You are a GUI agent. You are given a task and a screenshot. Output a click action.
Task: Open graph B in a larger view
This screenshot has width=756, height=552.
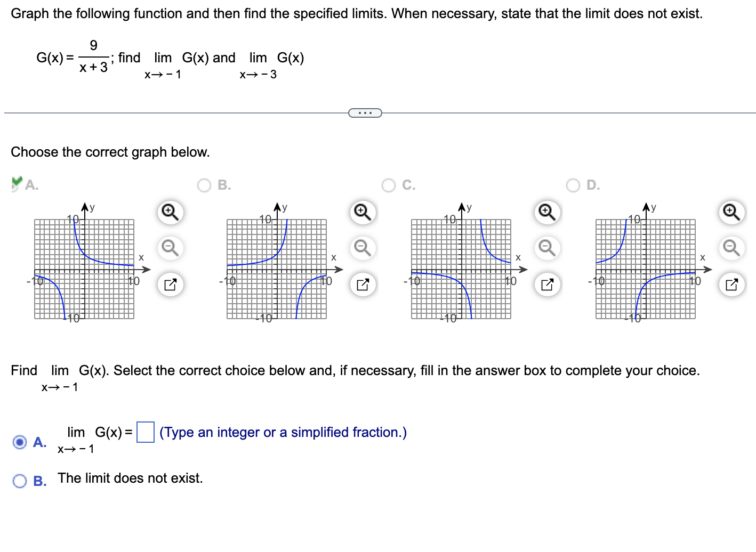362,284
